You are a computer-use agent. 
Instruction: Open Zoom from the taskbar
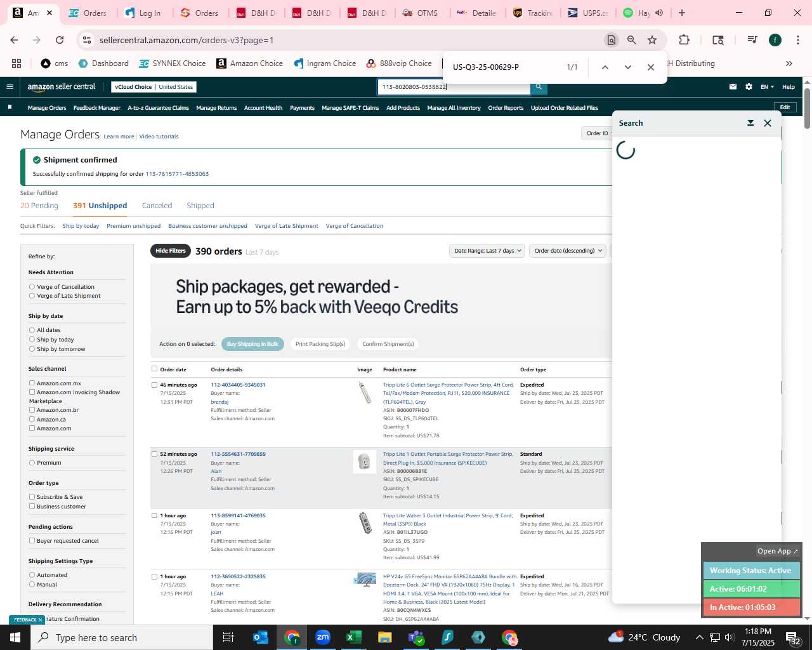pyautogui.click(x=323, y=637)
